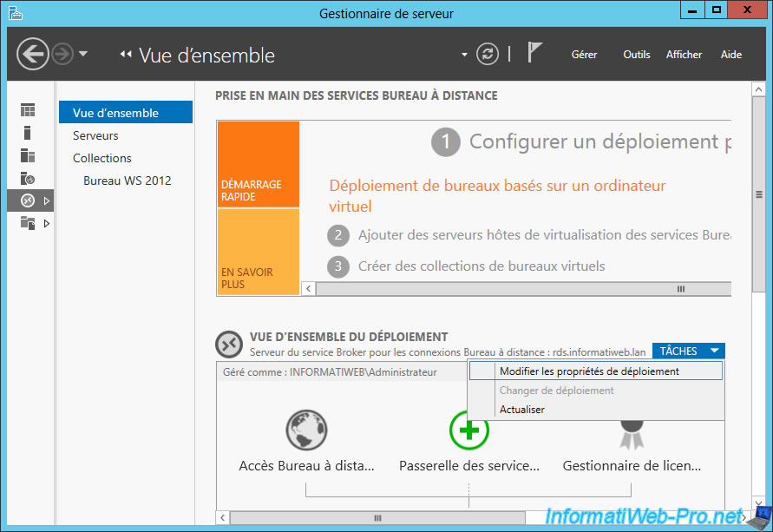The width and height of the screenshot is (773, 532).
Task: Select the Remote Desktop Services sidebar icon
Action: (28, 200)
